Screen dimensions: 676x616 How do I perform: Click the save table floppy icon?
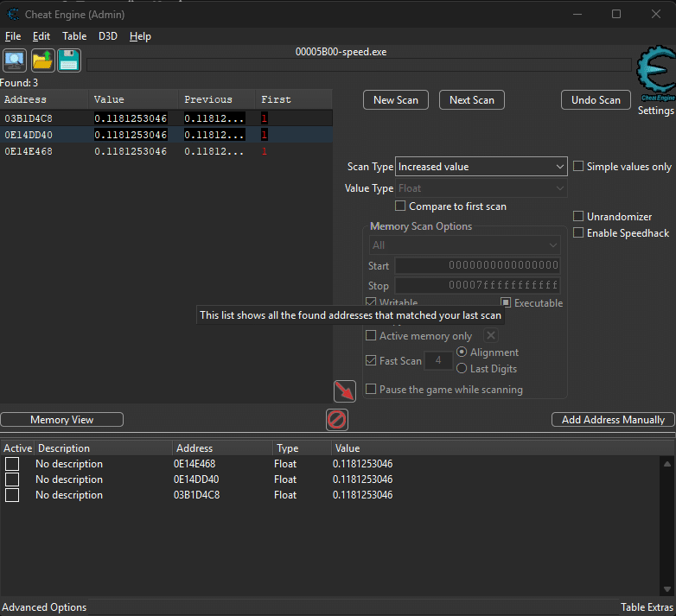tap(69, 60)
